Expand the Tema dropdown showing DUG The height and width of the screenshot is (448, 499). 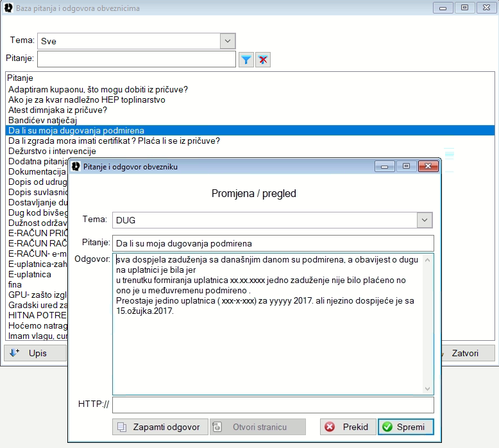(425, 220)
